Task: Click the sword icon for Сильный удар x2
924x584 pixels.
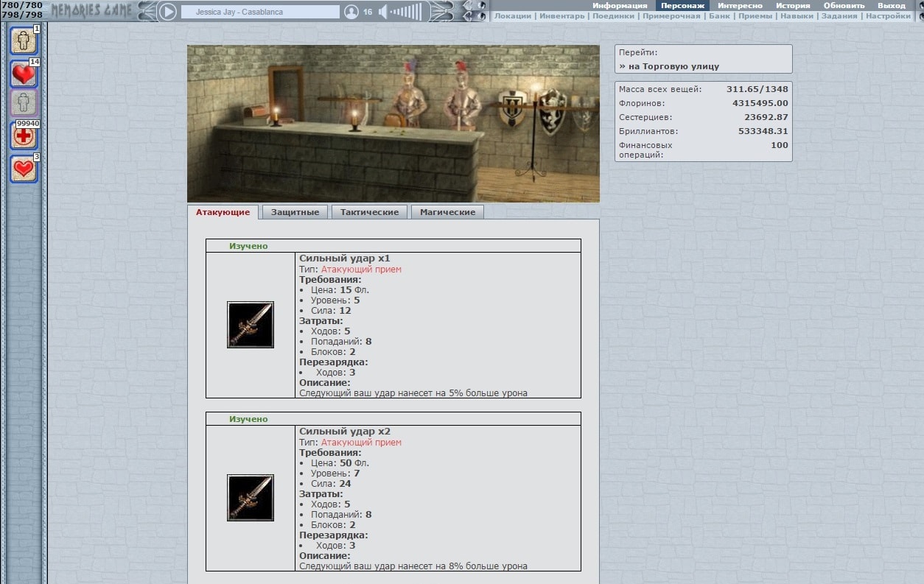Action: click(251, 498)
